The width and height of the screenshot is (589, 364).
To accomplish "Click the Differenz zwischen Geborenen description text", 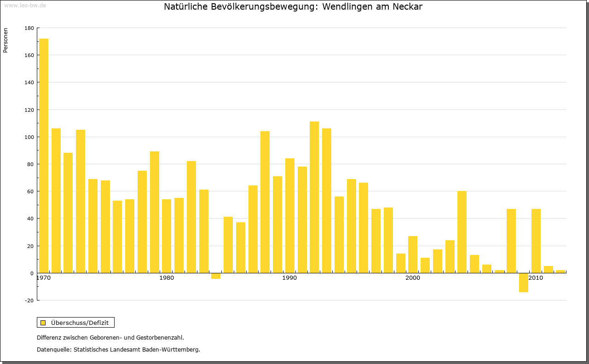I will coord(110,337).
